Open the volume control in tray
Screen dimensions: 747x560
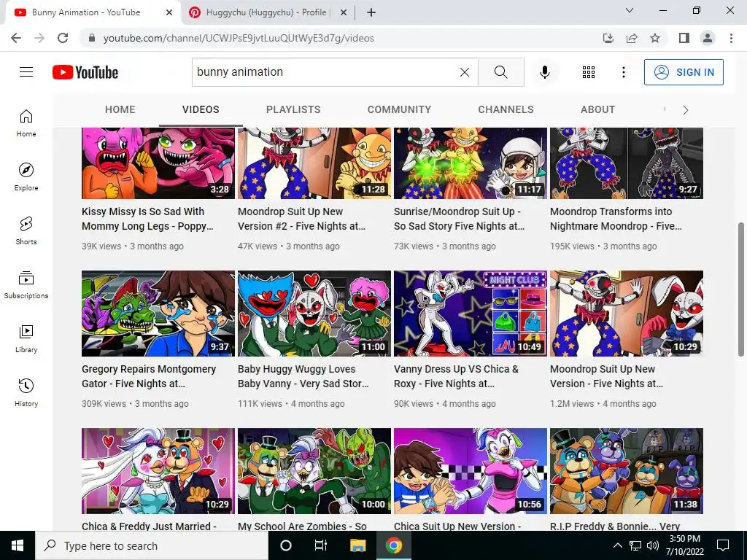coord(653,545)
